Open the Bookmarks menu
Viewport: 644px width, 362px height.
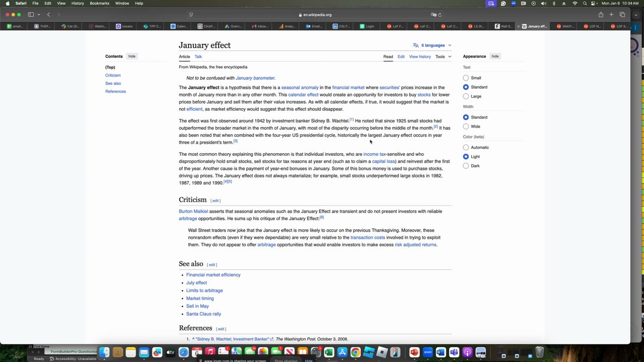tap(100, 3)
